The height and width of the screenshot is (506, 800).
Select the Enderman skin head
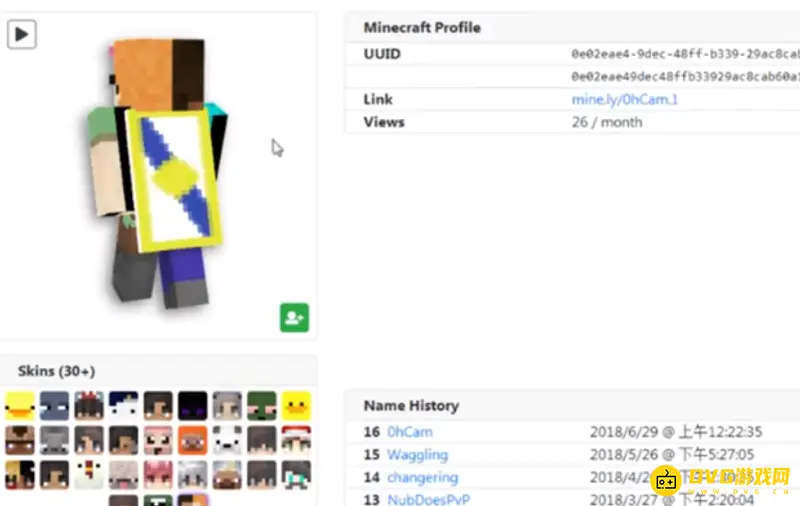click(x=192, y=405)
